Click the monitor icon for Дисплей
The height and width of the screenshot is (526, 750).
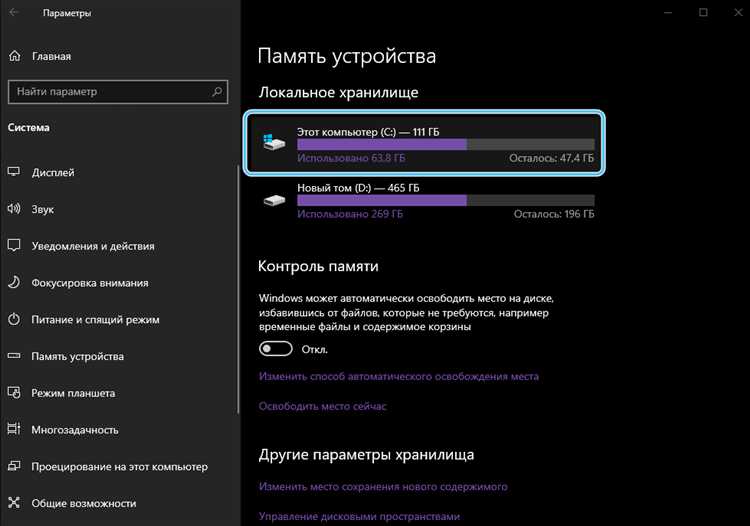(14, 172)
